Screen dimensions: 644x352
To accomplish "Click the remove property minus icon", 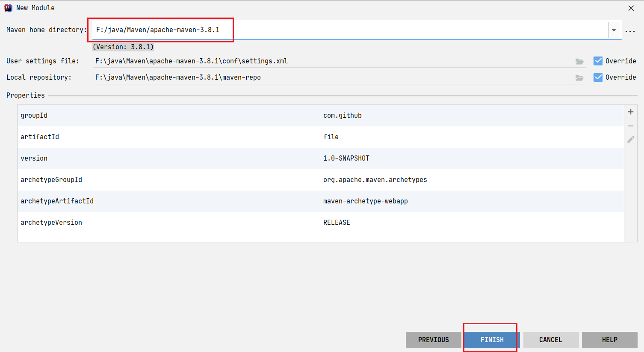I will click(x=630, y=126).
